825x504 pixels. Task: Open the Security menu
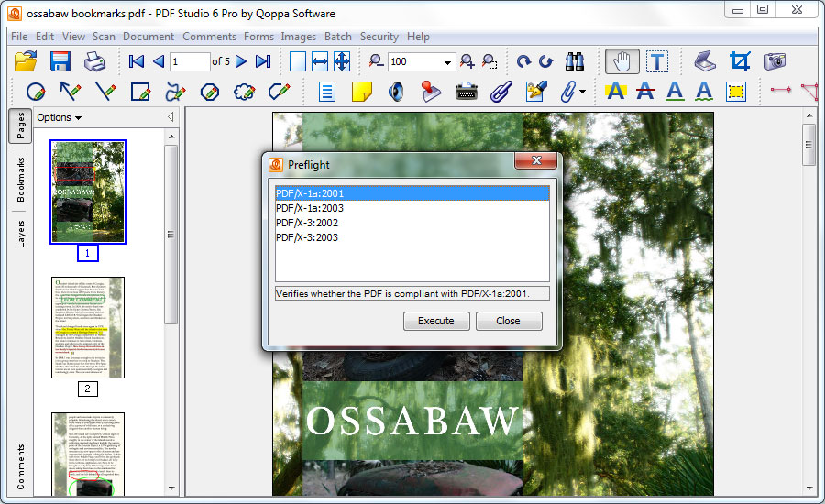pyautogui.click(x=379, y=37)
